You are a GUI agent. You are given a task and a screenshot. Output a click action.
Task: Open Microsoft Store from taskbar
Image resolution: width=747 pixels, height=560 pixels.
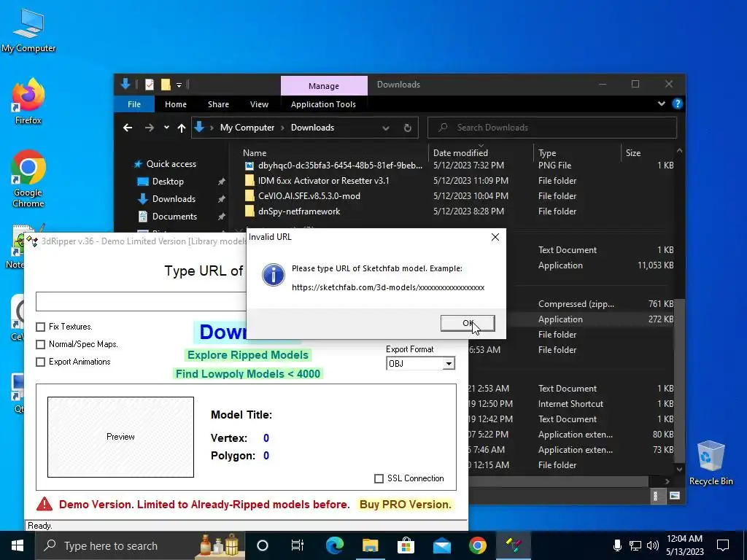click(x=406, y=545)
